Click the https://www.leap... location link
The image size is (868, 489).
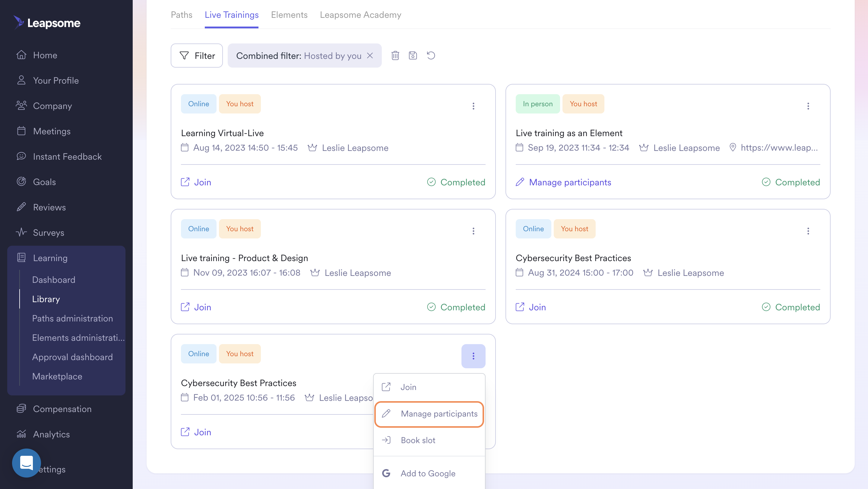(x=779, y=148)
